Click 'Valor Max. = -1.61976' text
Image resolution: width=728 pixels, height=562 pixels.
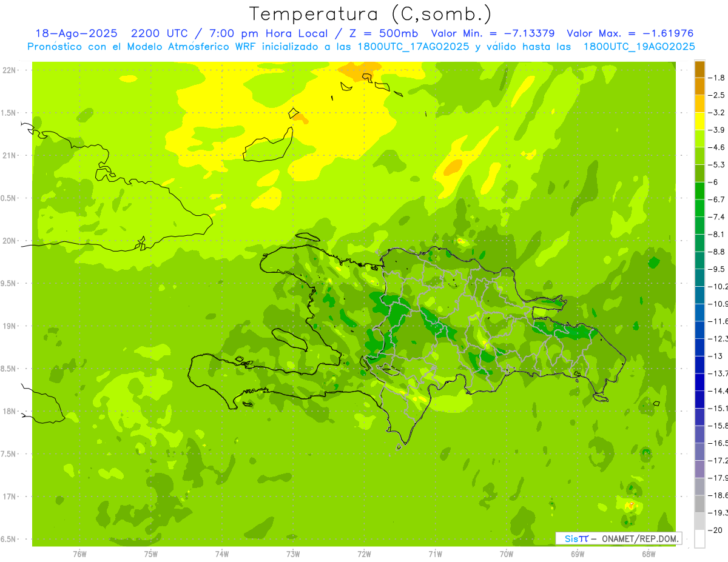[630, 33]
